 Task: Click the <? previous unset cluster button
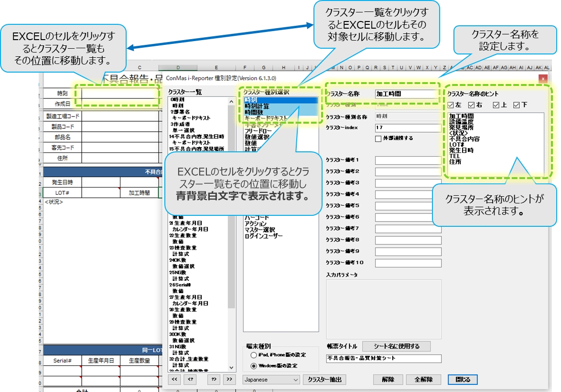point(190,379)
